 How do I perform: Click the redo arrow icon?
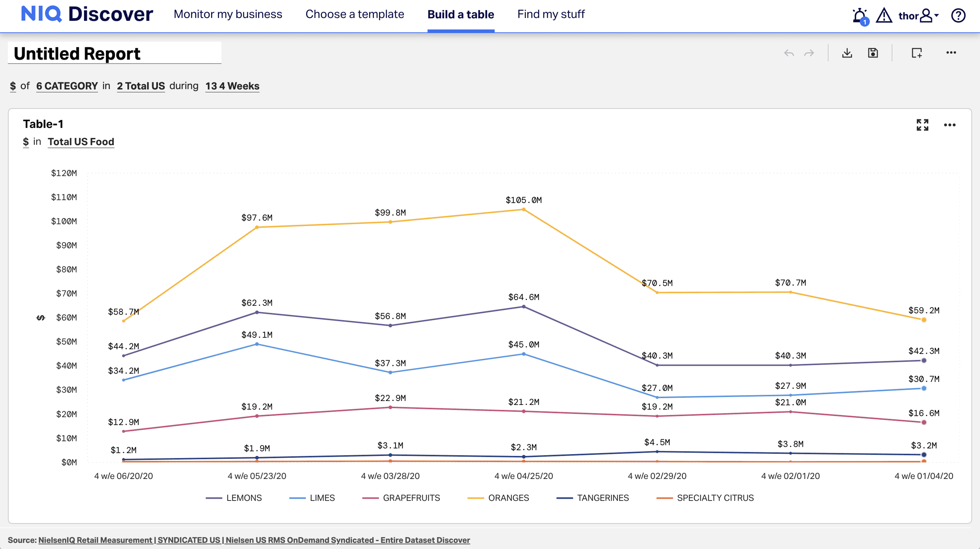tap(809, 53)
